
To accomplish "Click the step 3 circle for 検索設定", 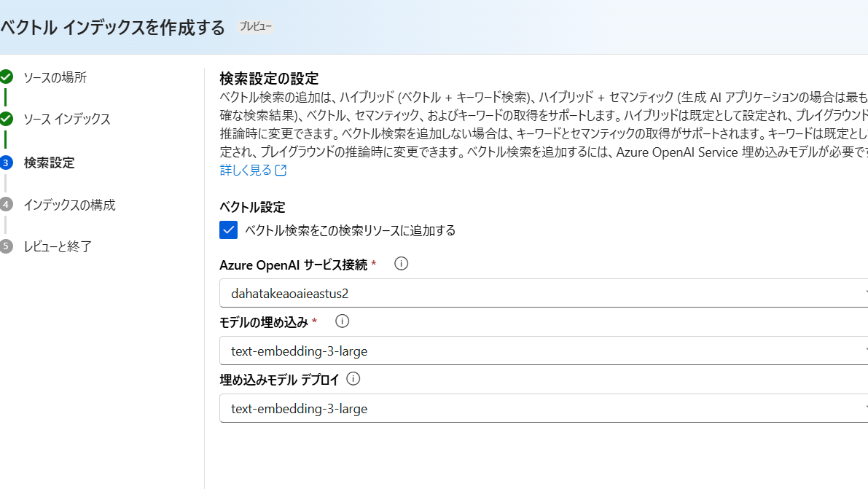I will (x=6, y=163).
